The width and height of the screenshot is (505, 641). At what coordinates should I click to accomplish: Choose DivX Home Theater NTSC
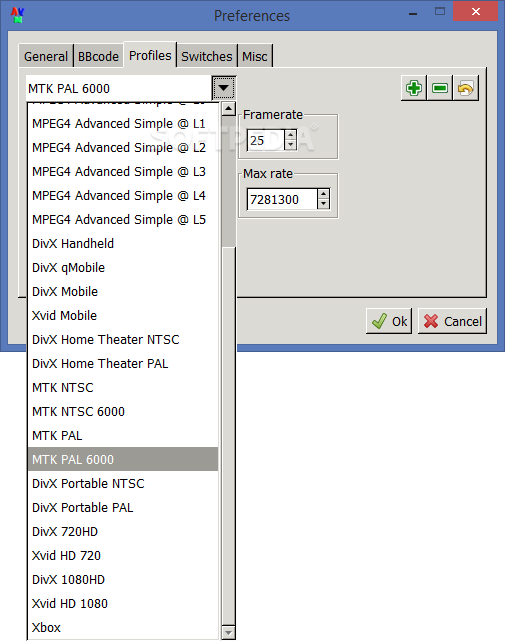(x=123, y=340)
